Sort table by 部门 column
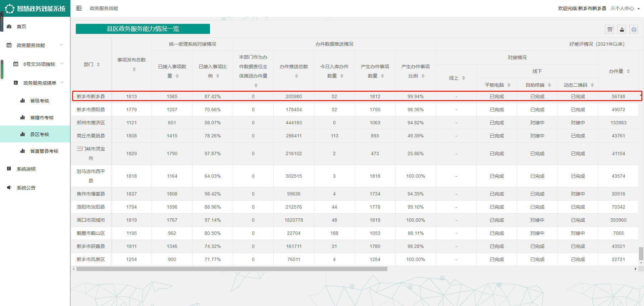The width and height of the screenshot is (644, 306). click(98, 64)
